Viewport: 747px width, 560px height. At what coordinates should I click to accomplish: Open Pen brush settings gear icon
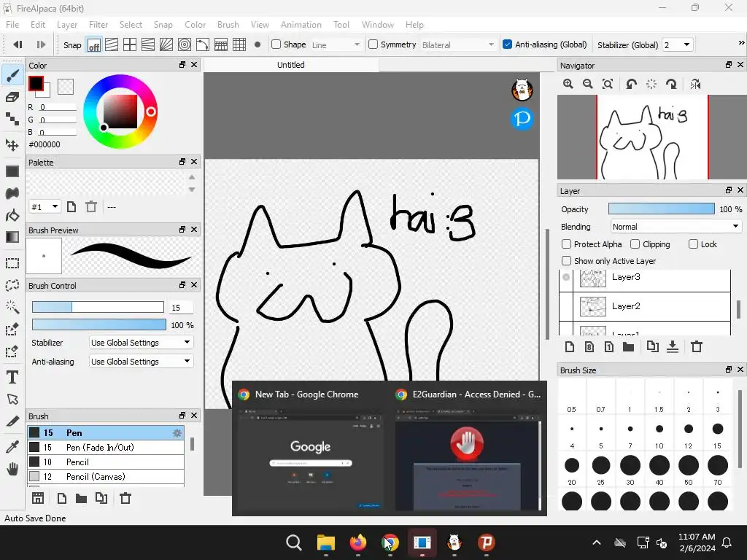point(177,433)
